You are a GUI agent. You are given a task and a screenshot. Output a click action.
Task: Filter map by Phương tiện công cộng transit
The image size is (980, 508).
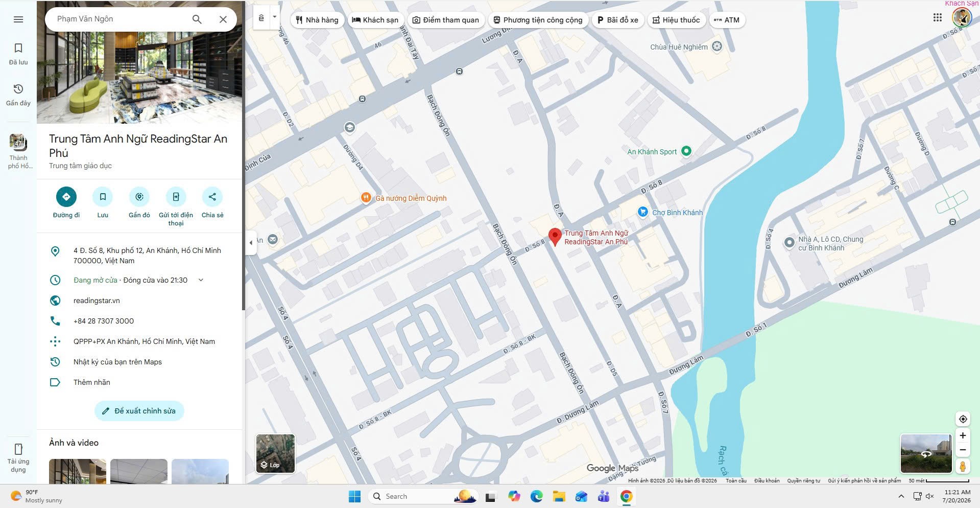538,20
